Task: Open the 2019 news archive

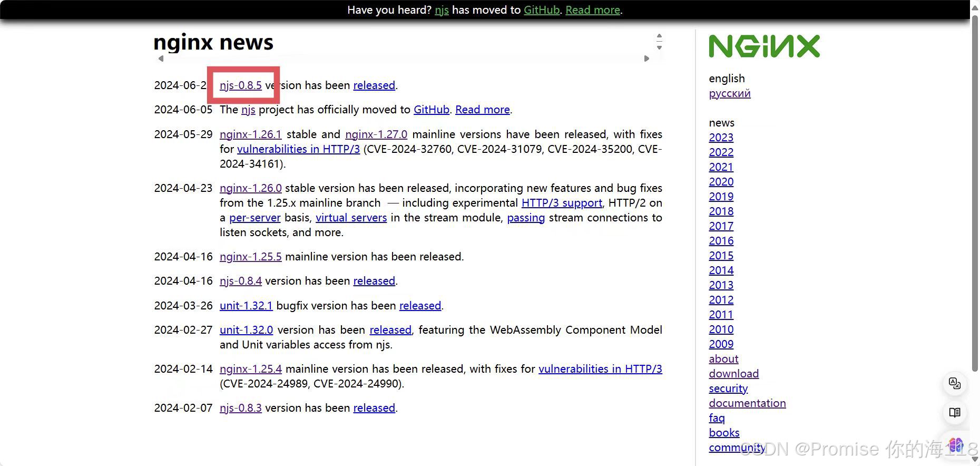Action: pyautogui.click(x=721, y=197)
